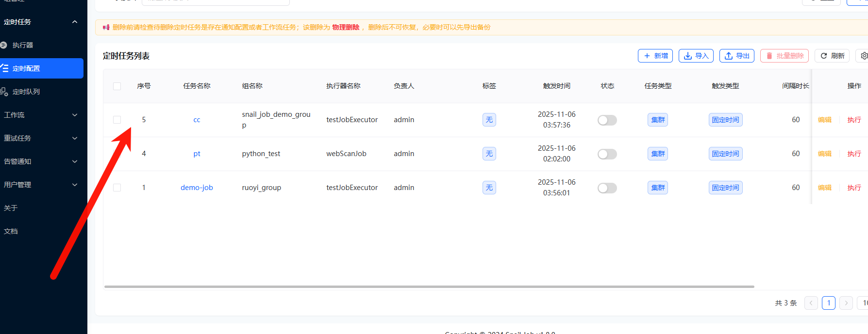
Task: Open the demo-job task name link
Action: click(x=197, y=188)
